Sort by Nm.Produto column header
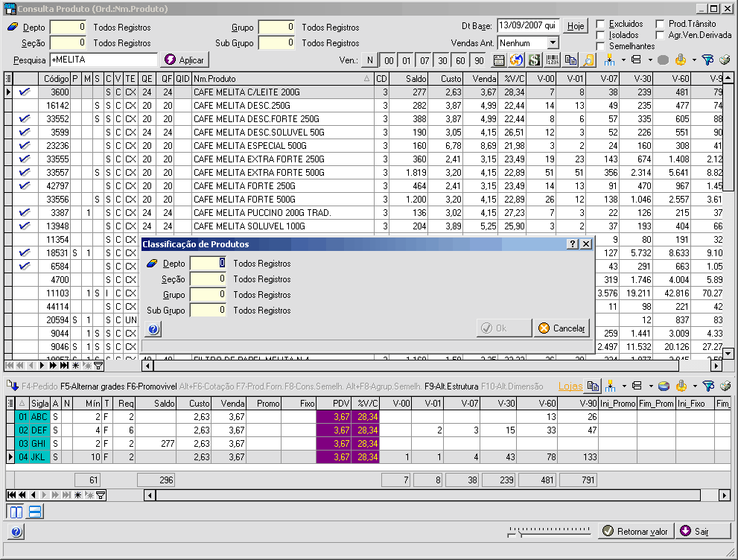This screenshot has height=560, width=738. [282, 79]
